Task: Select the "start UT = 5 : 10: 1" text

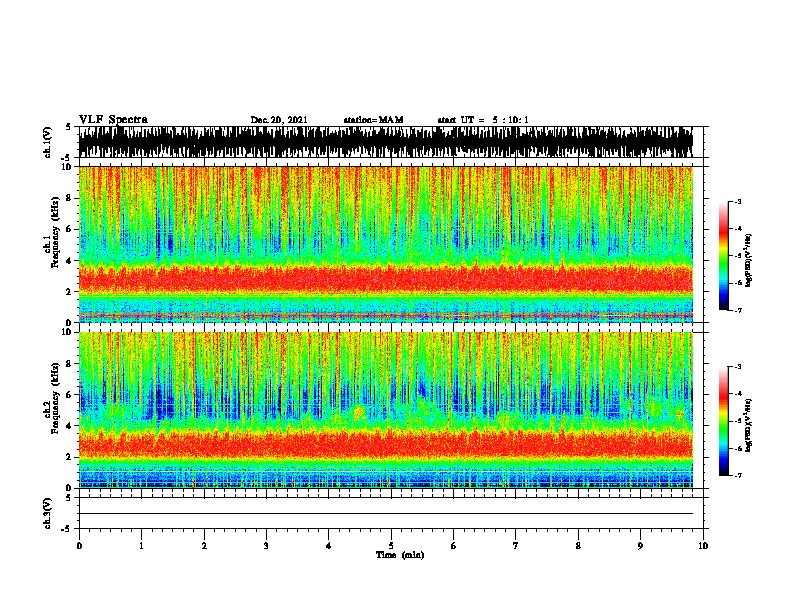Action: coord(483,120)
